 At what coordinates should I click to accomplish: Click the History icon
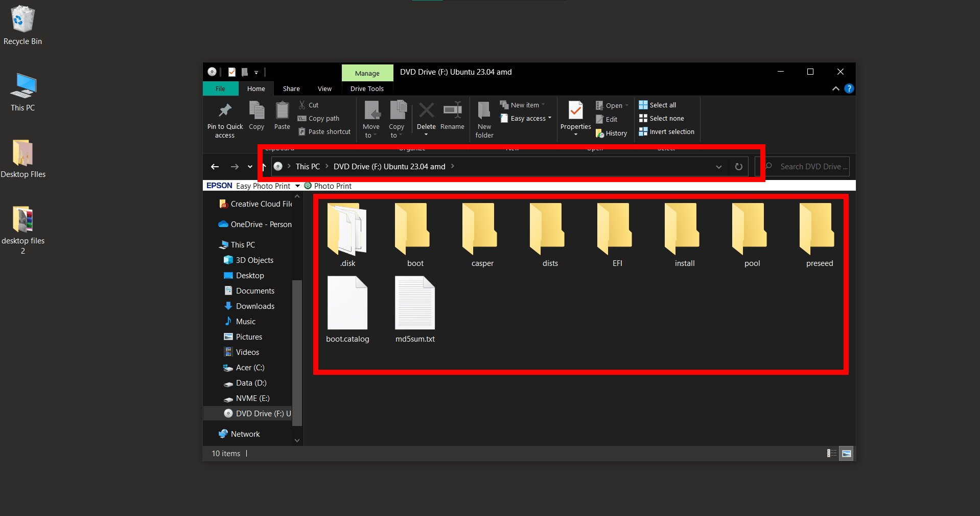pos(611,133)
